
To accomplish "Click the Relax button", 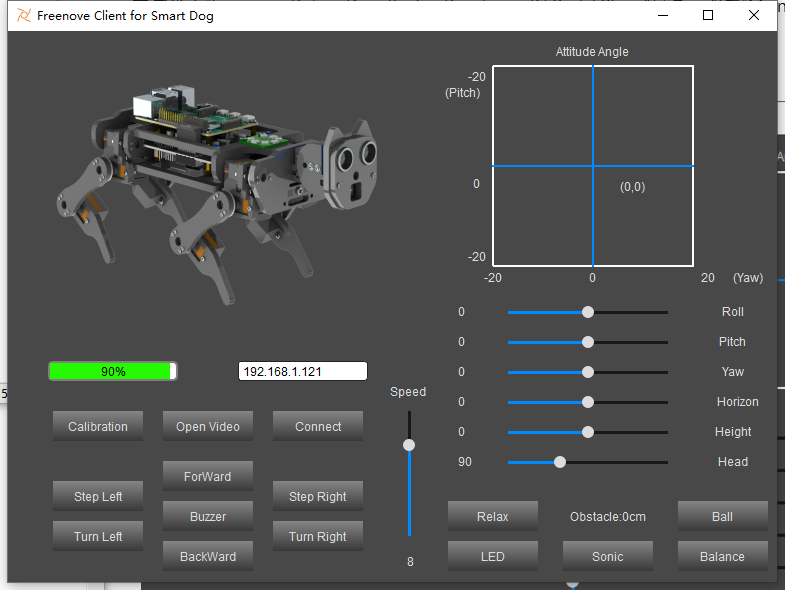I will 493,516.
